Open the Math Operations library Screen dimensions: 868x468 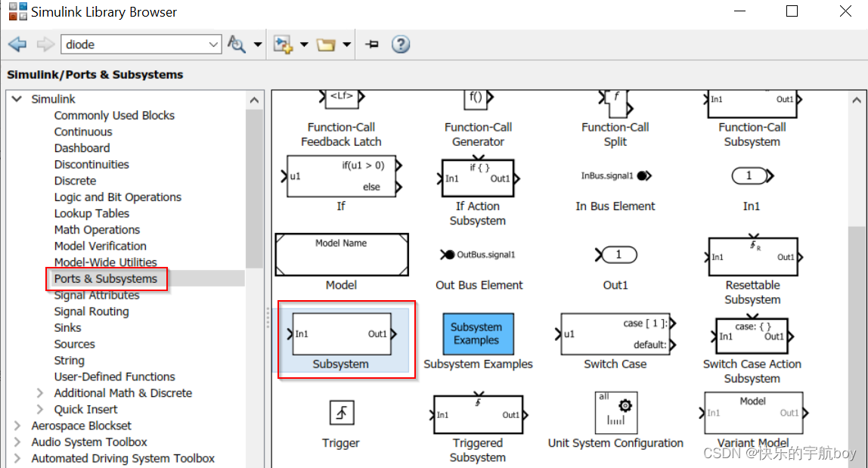(97, 230)
